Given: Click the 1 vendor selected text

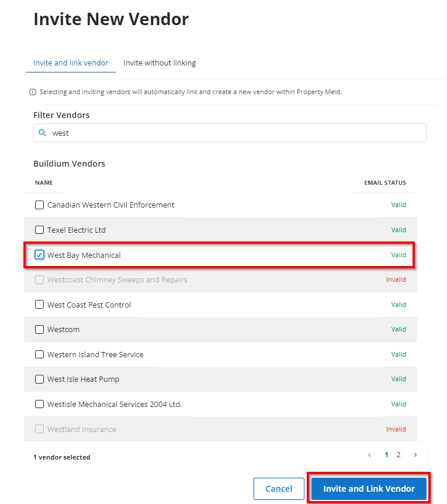Looking at the screenshot, I should click(x=62, y=457).
